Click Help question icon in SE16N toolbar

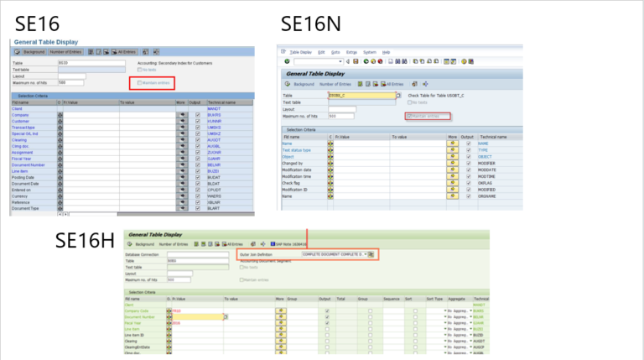click(464, 61)
